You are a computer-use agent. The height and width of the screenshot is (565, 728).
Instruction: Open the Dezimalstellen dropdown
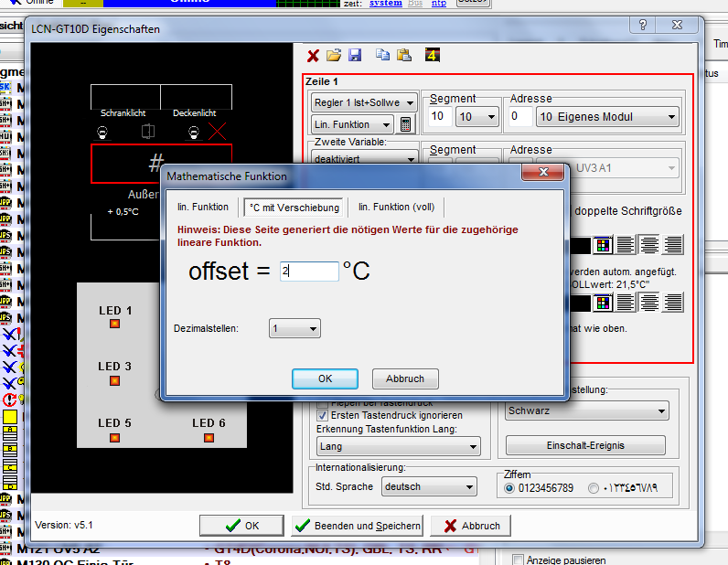coord(294,328)
